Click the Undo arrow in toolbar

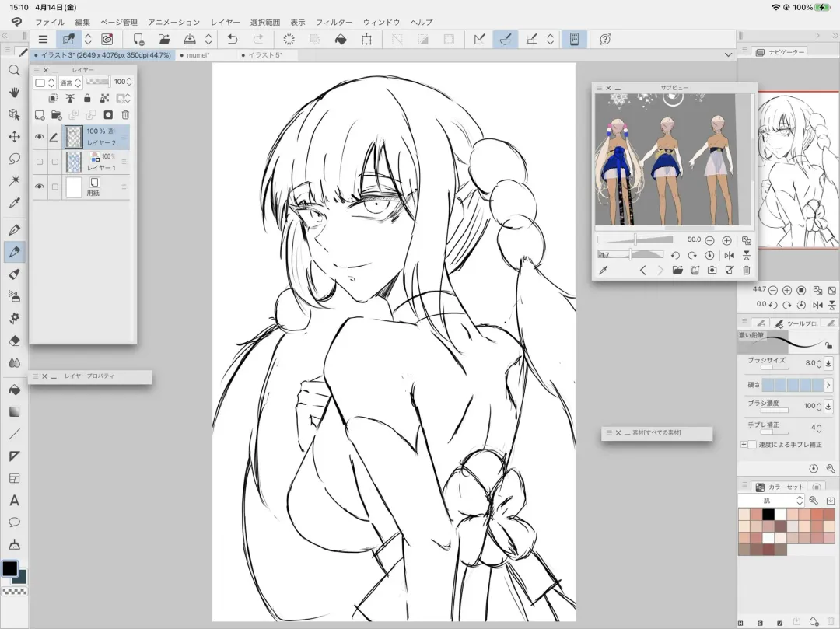click(233, 39)
